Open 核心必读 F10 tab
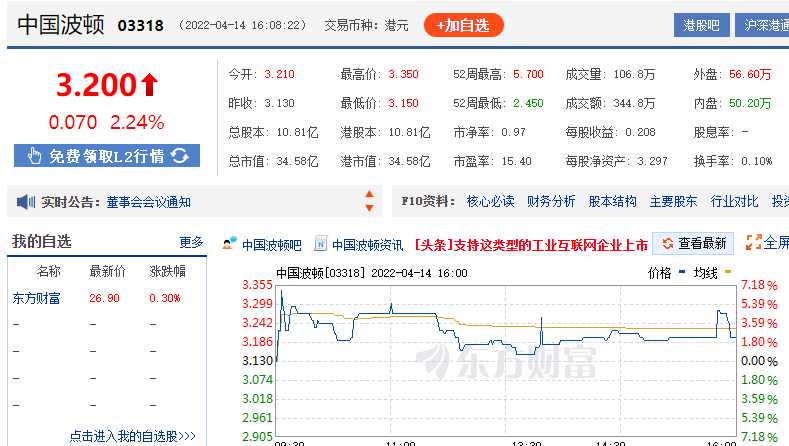The image size is (789, 446). [x=490, y=201]
